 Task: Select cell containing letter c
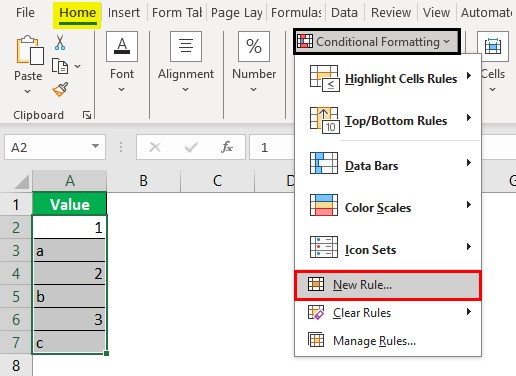coord(70,342)
